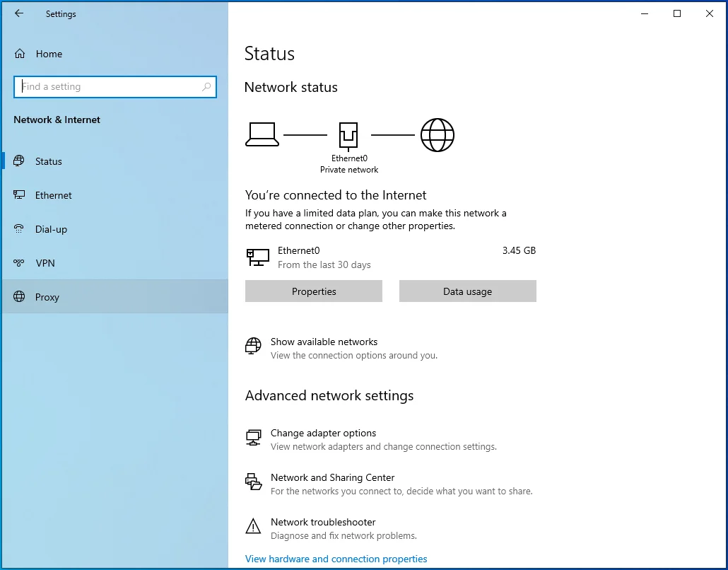
Task: Open Ethernet0 Properties button
Action: [x=314, y=291]
